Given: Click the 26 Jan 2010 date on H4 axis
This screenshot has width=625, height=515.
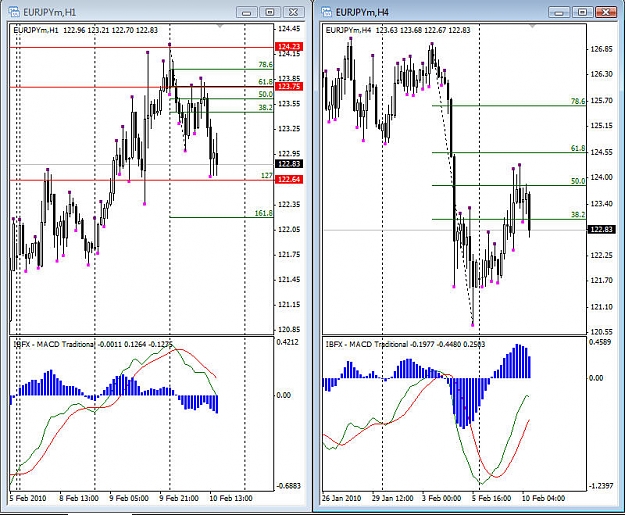Looking at the screenshot, I should tap(341, 498).
